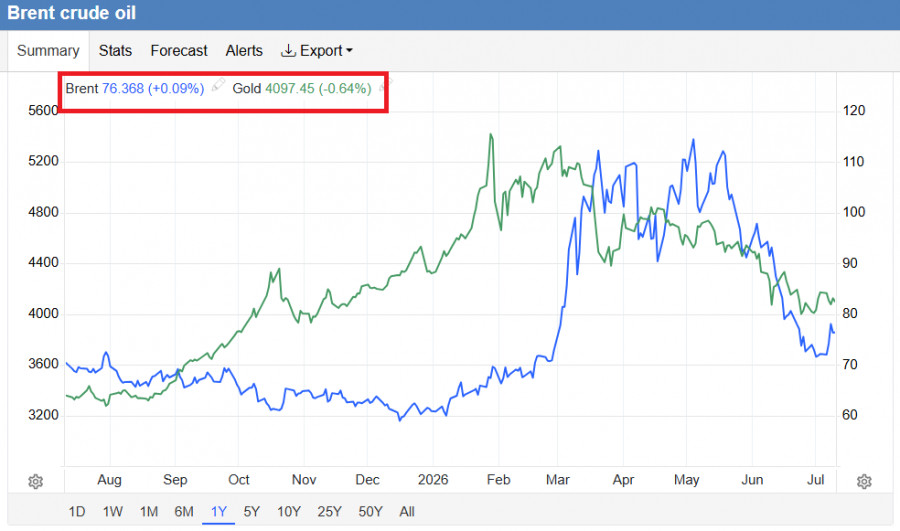This screenshot has height=531, width=900.
Task: Click the Export download icon
Action: (x=288, y=51)
